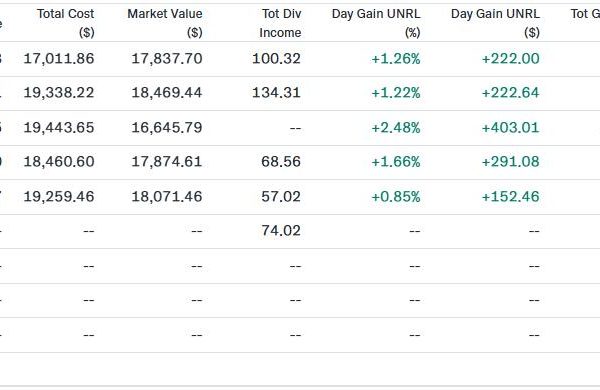The height and width of the screenshot is (390, 600).
Task: Select the +291.08 day gain cell
Action: (x=510, y=162)
